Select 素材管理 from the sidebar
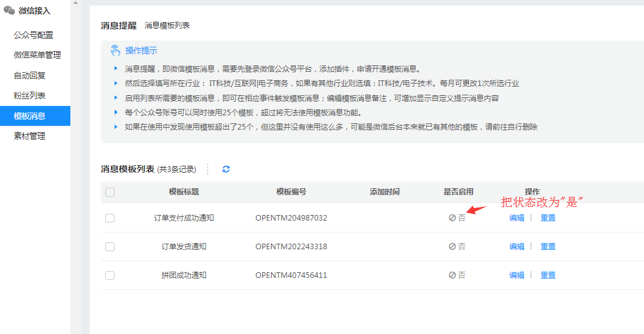The width and height of the screenshot is (644, 334). click(x=30, y=136)
